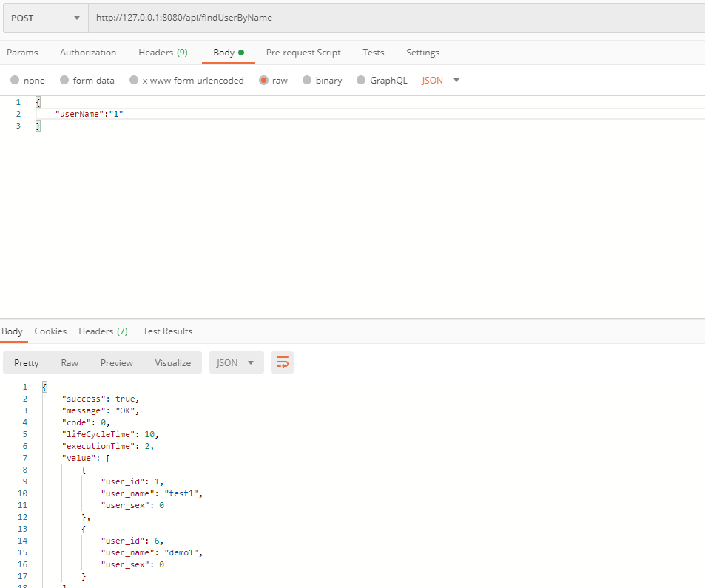Open the Visualize response view
Viewport: 705px width, 588px height.
(x=172, y=362)
